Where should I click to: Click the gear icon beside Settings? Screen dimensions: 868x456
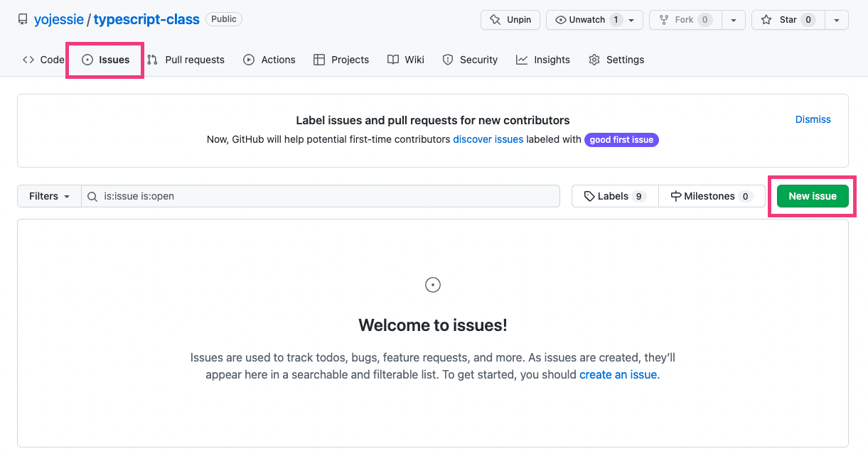[594, 60]
